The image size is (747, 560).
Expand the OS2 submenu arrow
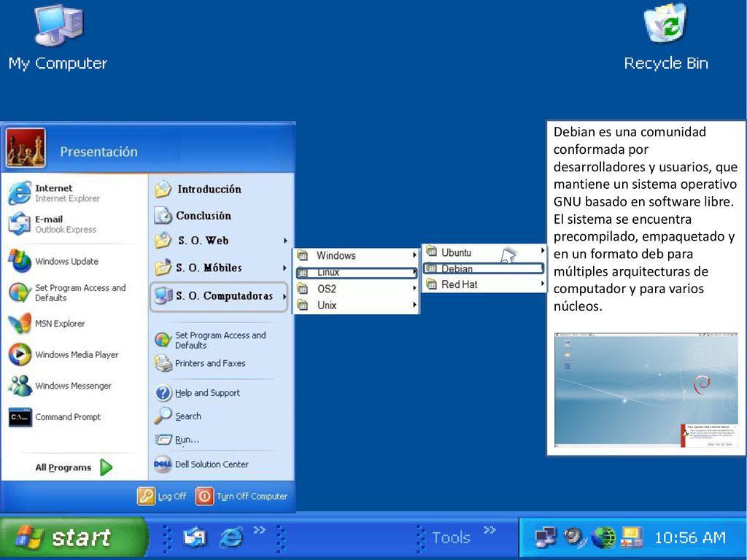click(x=414, y=288)
